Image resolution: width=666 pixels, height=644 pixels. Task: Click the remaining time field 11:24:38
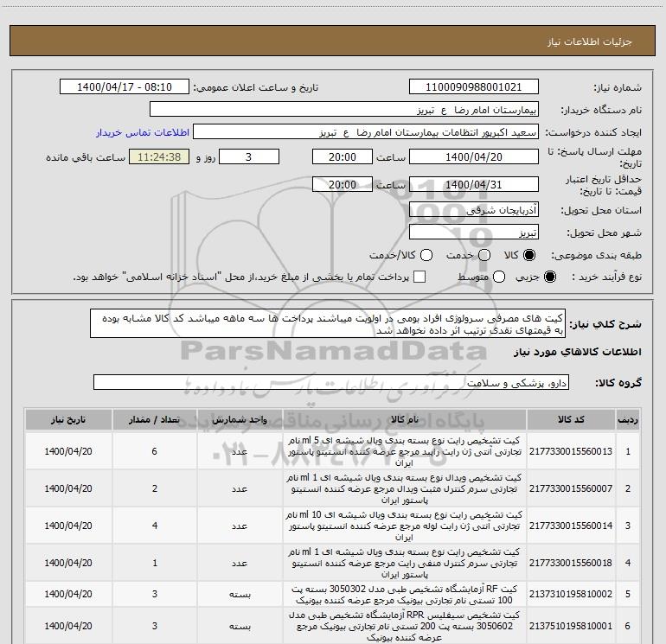(x=159, y=156)
